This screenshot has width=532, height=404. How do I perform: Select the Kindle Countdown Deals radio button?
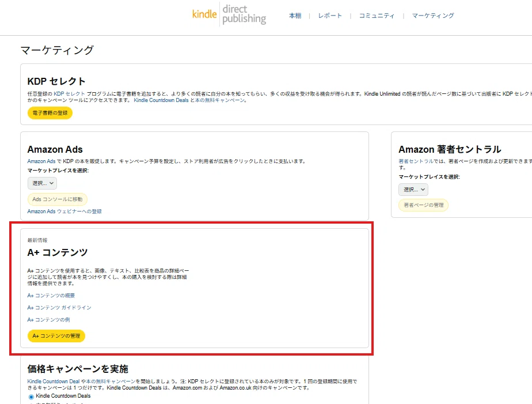pos(31,397)
